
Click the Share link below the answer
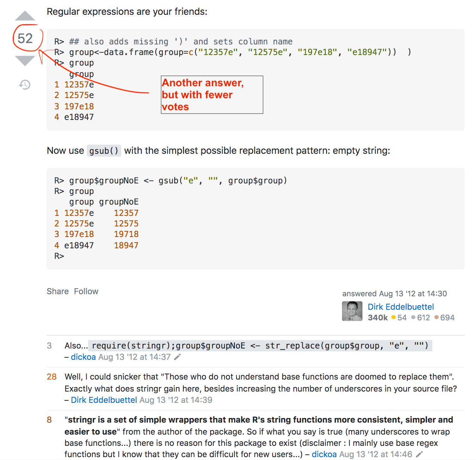click(57, 291)
